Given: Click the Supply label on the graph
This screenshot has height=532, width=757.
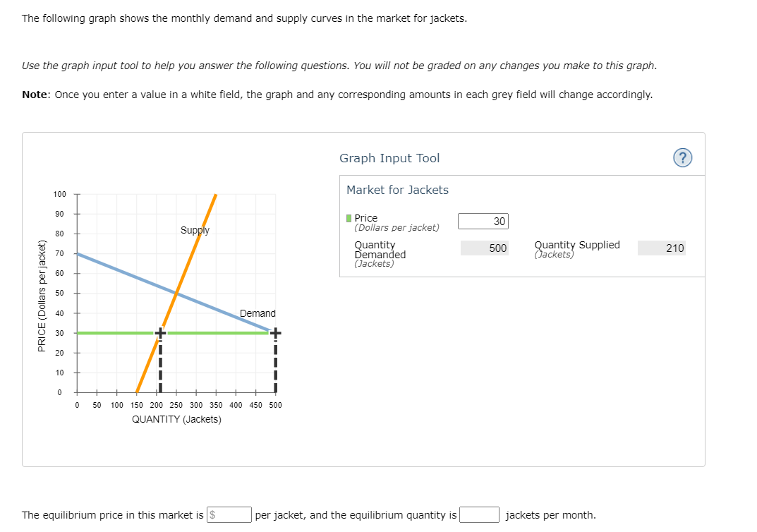Looking at the screenshot, I should (x=195, y=230).
